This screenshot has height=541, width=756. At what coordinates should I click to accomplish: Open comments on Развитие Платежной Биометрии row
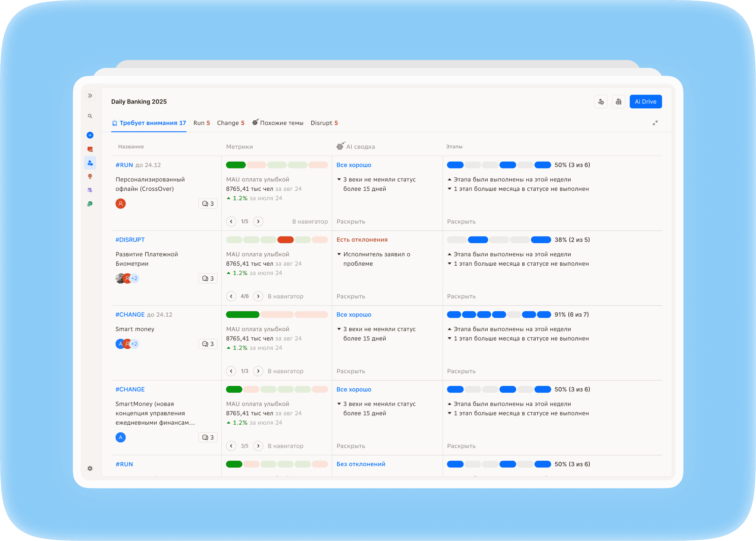[x=208, y=279]
